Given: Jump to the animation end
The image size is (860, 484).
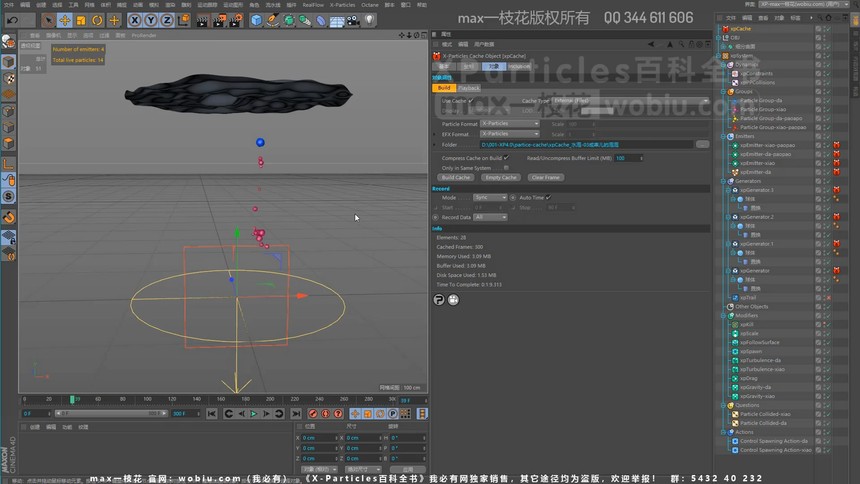Looking at the screenshot, I should [x=296, y=414].
